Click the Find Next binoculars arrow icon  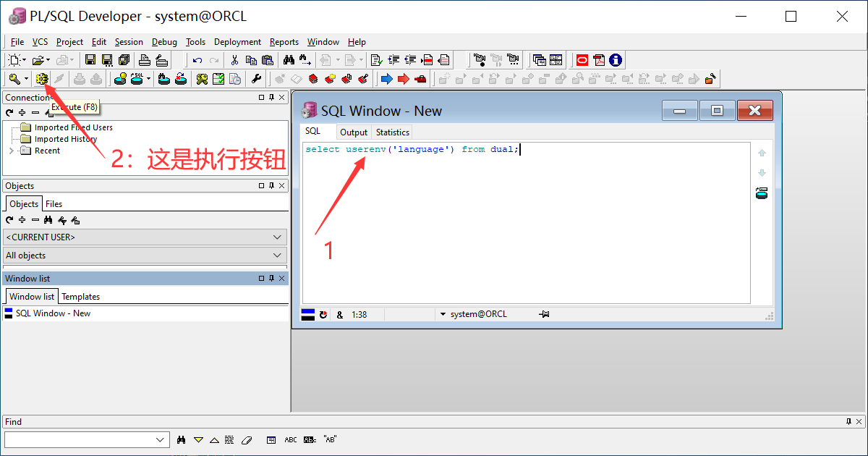coord(305,60)
